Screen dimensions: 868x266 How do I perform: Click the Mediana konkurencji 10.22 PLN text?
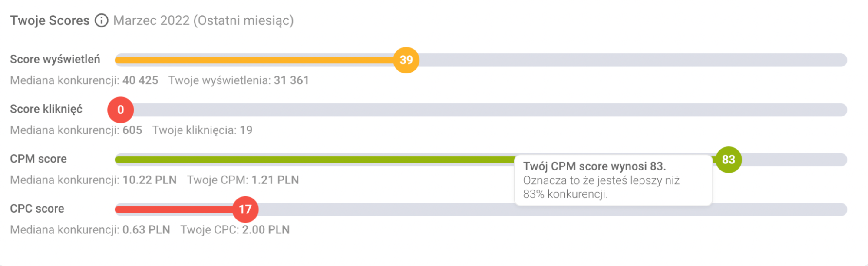[x=93, y=180]
